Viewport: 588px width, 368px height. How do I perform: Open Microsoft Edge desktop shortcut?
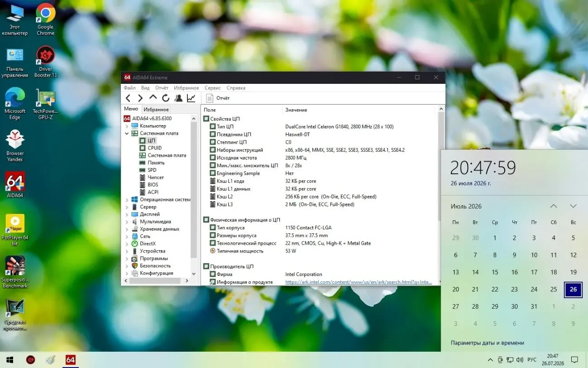(x=15, y=104)
